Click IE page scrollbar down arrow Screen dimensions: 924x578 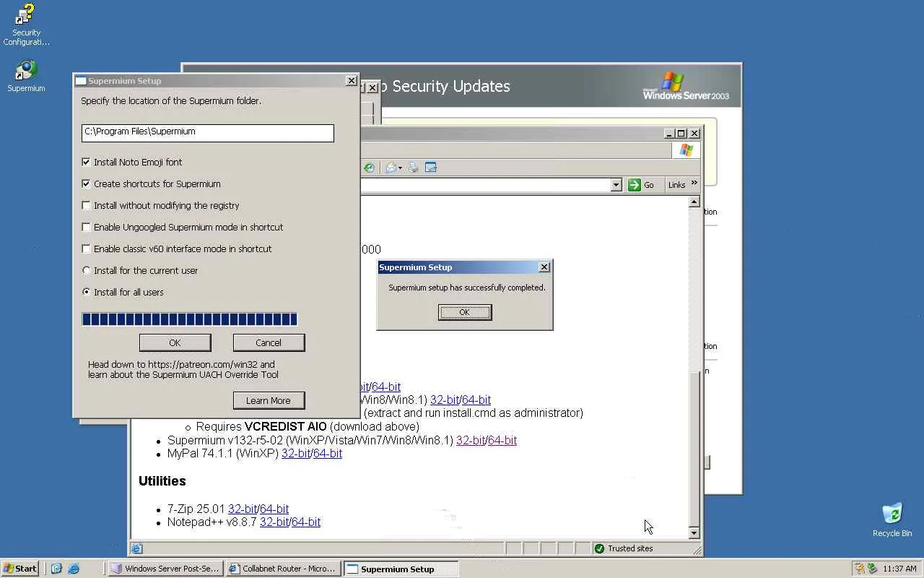[694, 533]
